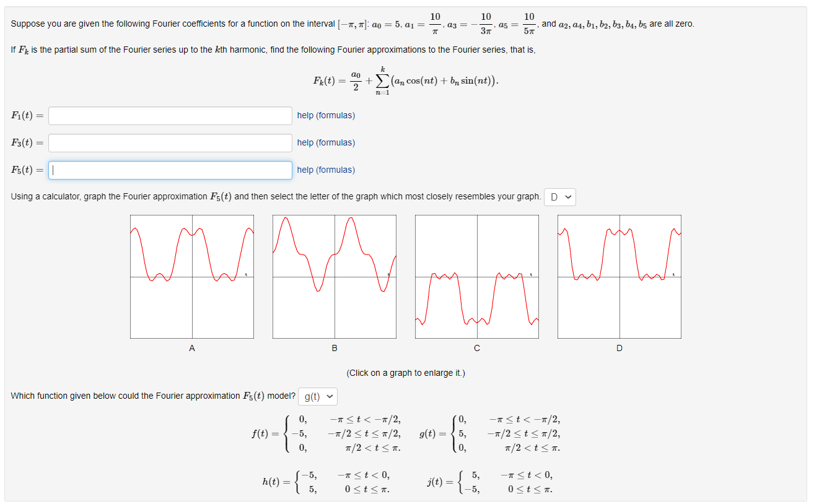Select the label A under the first graph
814x504 pixels.
(192, 349)
